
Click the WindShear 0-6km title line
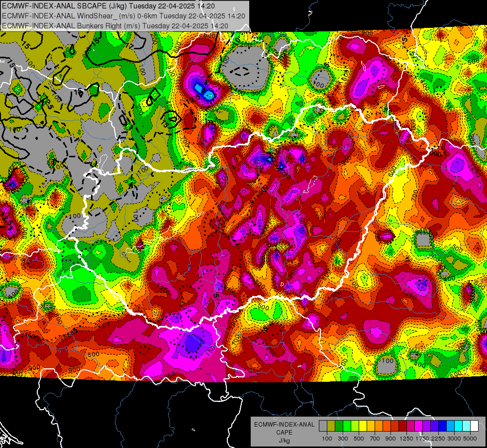123,16
